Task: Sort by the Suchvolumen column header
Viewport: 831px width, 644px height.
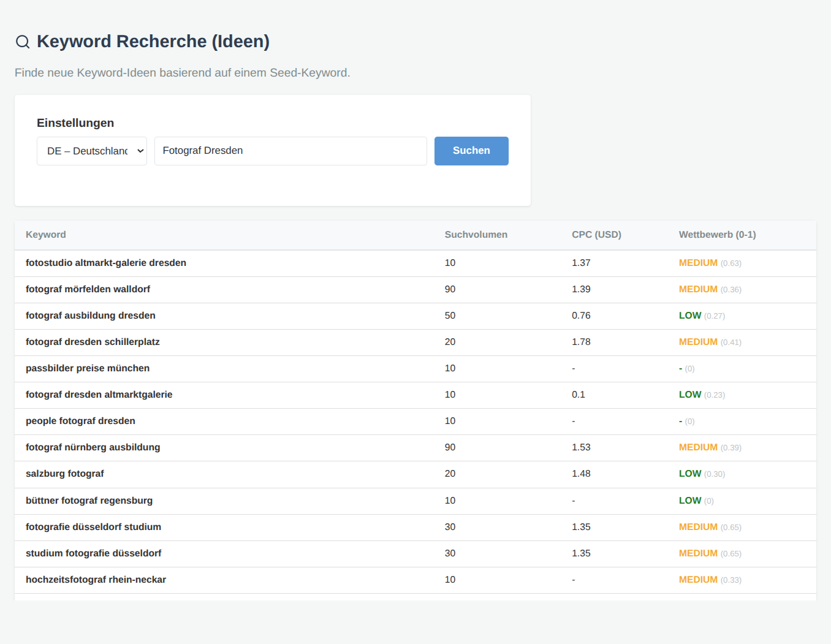Action: click(476, 235)
